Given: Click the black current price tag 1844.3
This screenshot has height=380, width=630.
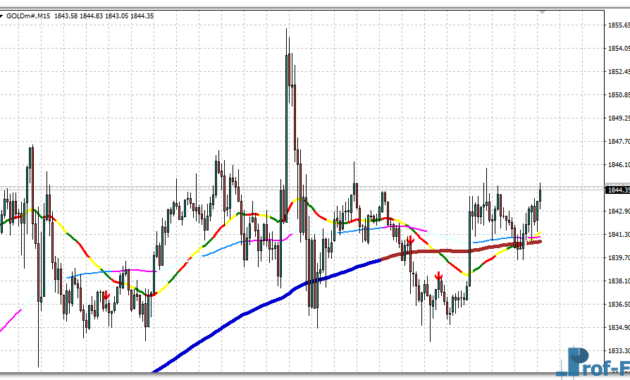Looking at the screenshot, I should (x=618, y=190).
